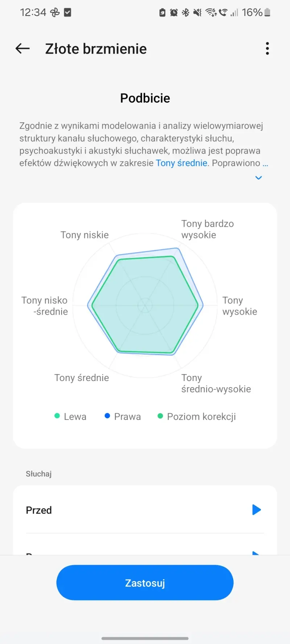Tap the alarm clock status icon
Image resolution: width=290 pixels, height=644 pixels.
[174, 13]
